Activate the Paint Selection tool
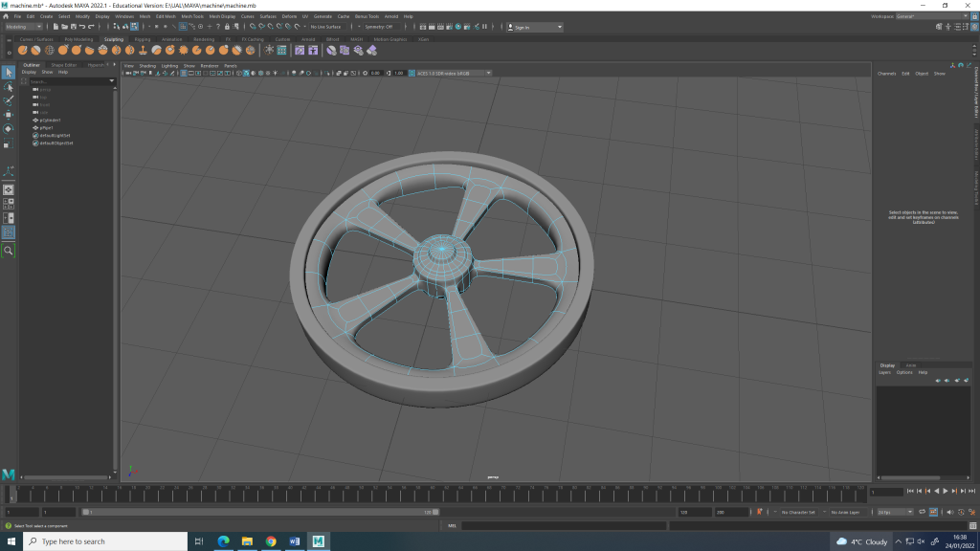 pyautogui.click(x=8, y=100)
